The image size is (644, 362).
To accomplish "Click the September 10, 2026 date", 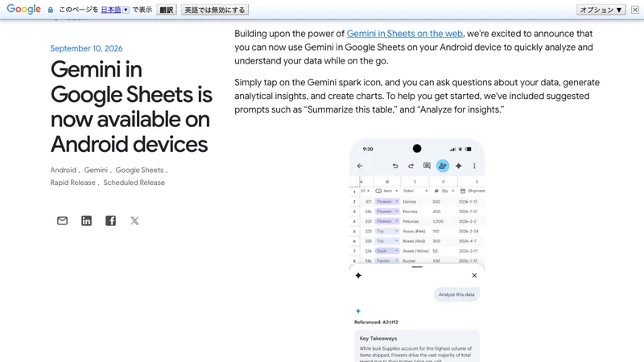I will [86, 48].
